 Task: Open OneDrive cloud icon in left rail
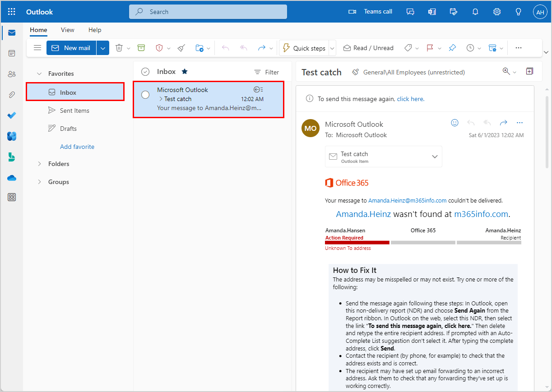click(12, 178)
